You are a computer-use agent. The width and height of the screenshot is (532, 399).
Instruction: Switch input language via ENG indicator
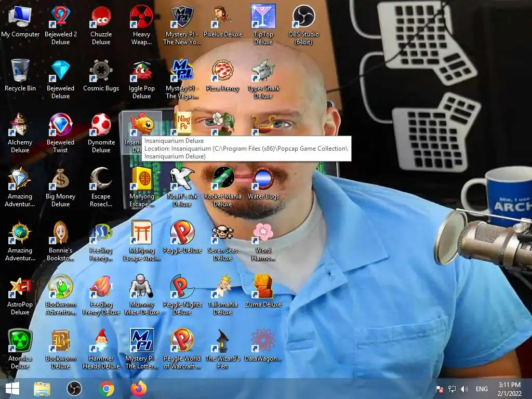(x=482, y=389)
